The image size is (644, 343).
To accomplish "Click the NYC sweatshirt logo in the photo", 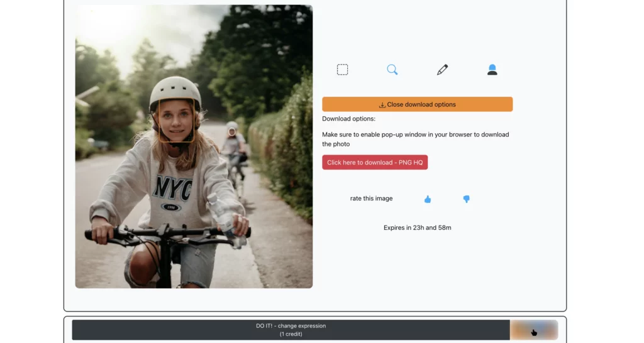I will point(172,188).
